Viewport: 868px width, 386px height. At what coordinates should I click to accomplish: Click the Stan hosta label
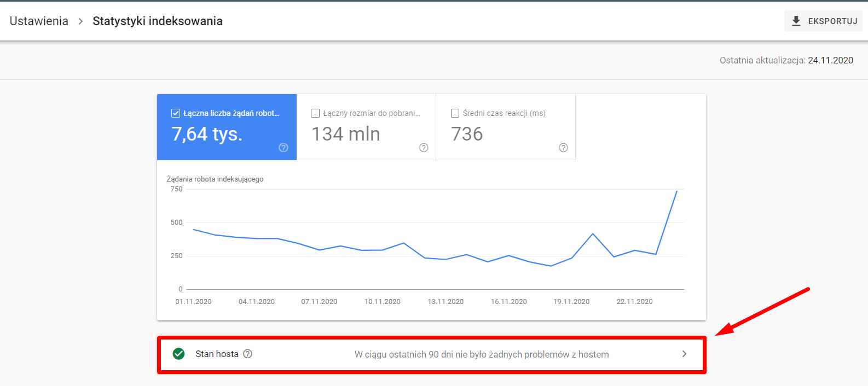[217, 354]
